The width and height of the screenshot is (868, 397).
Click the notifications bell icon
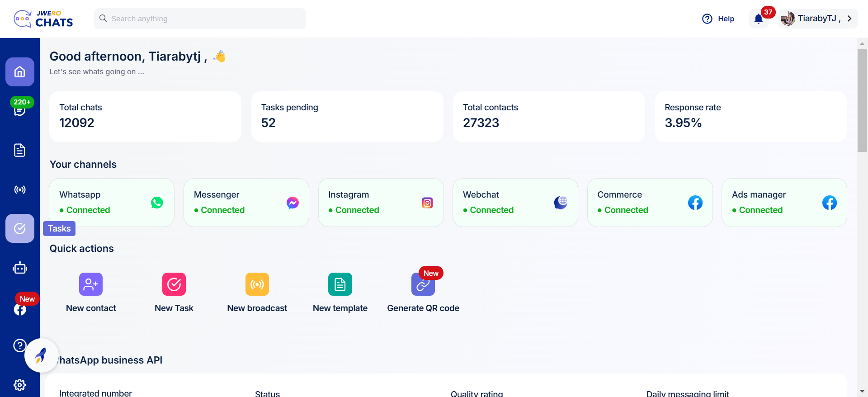point(759,19)
